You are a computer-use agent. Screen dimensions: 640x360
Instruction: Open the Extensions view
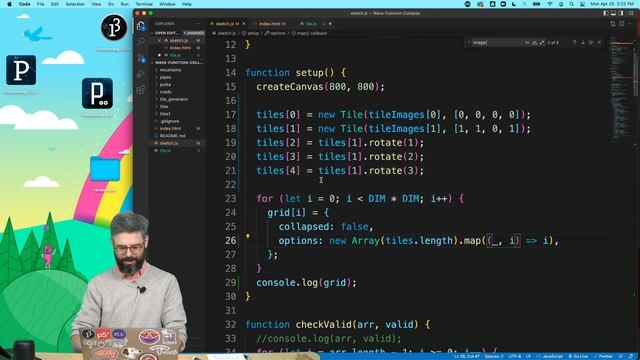tap(141, 90)
